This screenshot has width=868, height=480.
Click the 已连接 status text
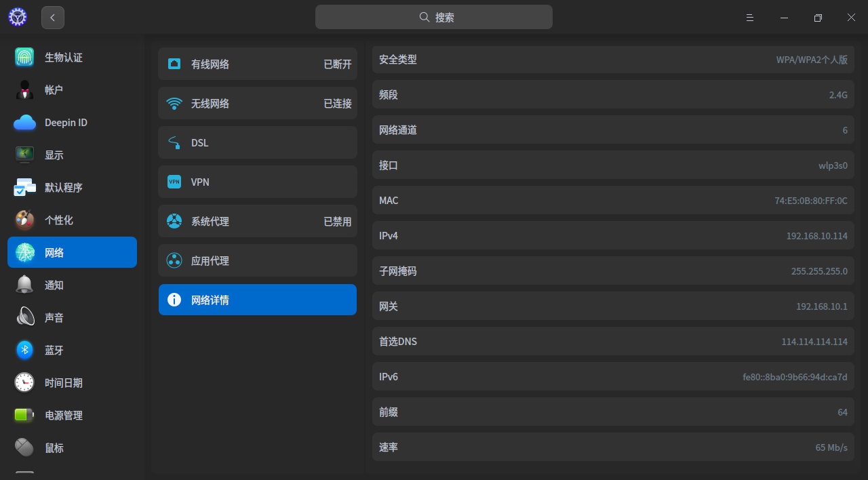pyautogui.click(x=338, y=104)
